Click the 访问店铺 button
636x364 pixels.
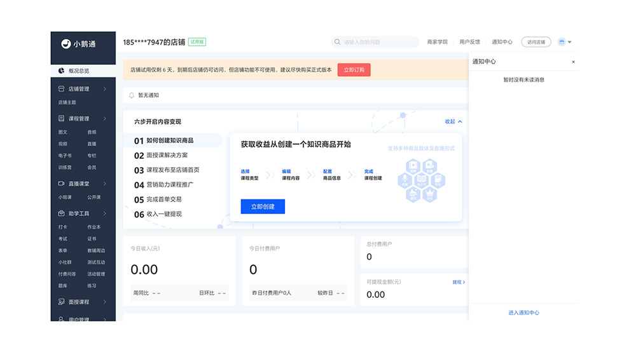click(x=536, y=42)
